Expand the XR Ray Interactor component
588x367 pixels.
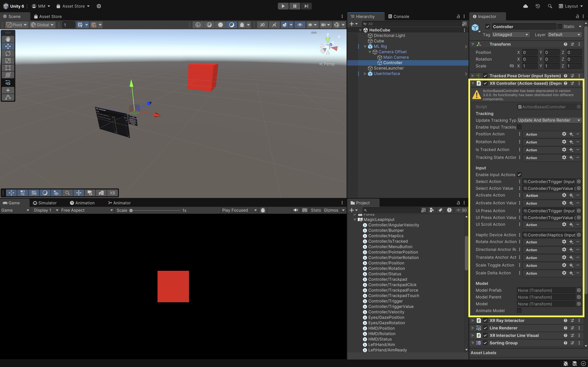point(473,320)
